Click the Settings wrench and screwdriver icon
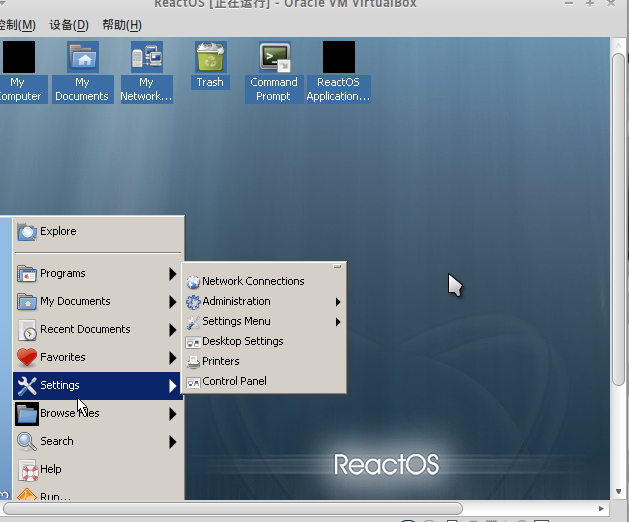This screenshot has height=522, width=629. 27,386
